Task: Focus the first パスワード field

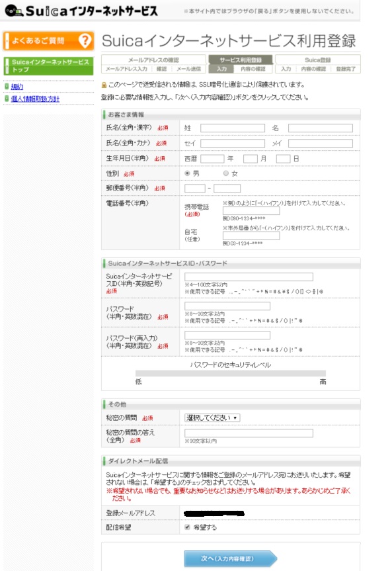Action: 227,306
